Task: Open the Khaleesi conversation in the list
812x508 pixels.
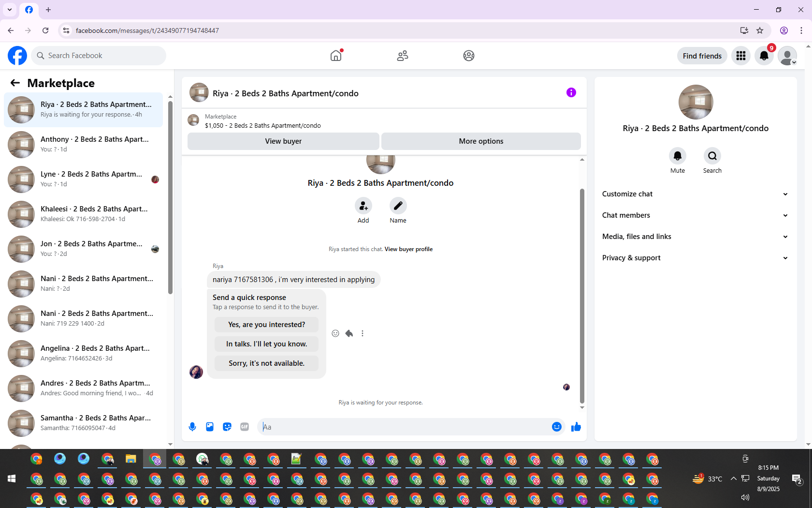Action: point(84,214)
